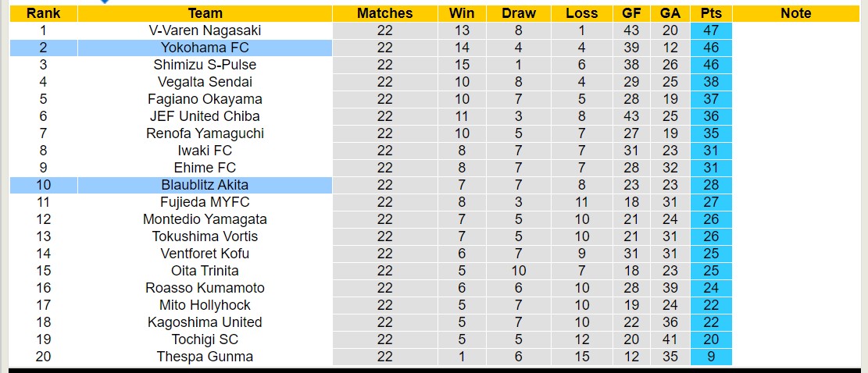
Task: Click the Rank column header
Action: click(x=43, y=13)
